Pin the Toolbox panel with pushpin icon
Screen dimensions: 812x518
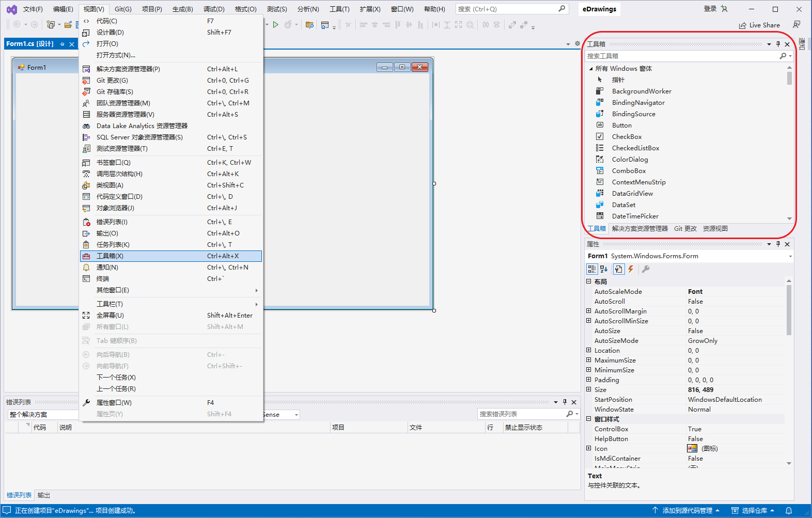pos(778,44)
